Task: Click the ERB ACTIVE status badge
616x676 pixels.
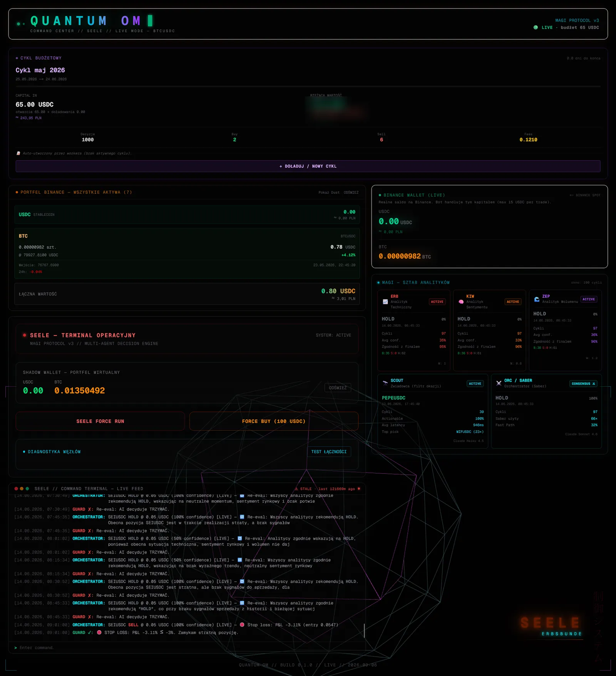Action: pos(437,302)
